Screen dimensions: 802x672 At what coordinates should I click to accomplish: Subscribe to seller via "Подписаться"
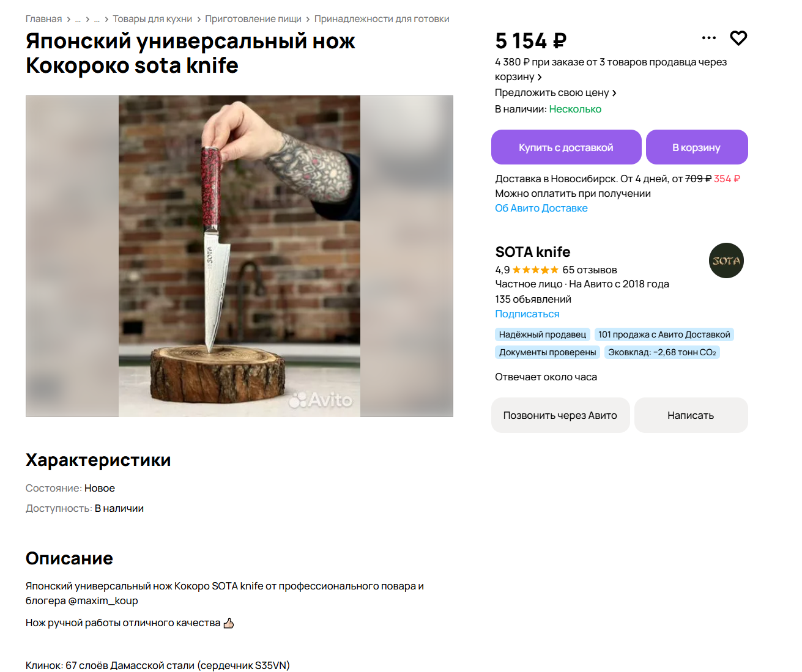(x=527, y=314)
